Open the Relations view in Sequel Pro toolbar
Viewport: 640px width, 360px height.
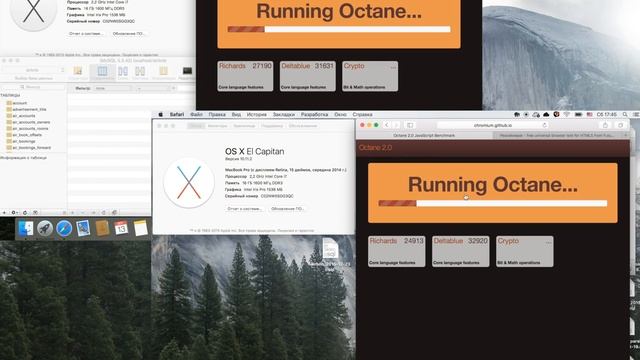click(123, 73)
